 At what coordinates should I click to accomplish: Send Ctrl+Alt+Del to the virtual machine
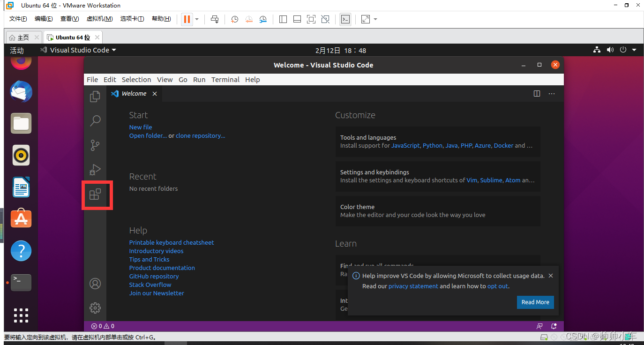click(x=215, y=19)
